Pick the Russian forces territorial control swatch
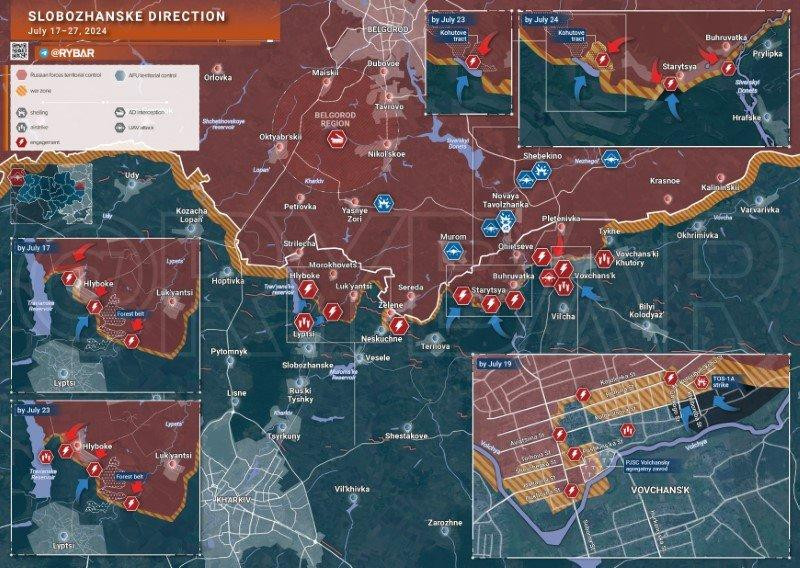 21,75
